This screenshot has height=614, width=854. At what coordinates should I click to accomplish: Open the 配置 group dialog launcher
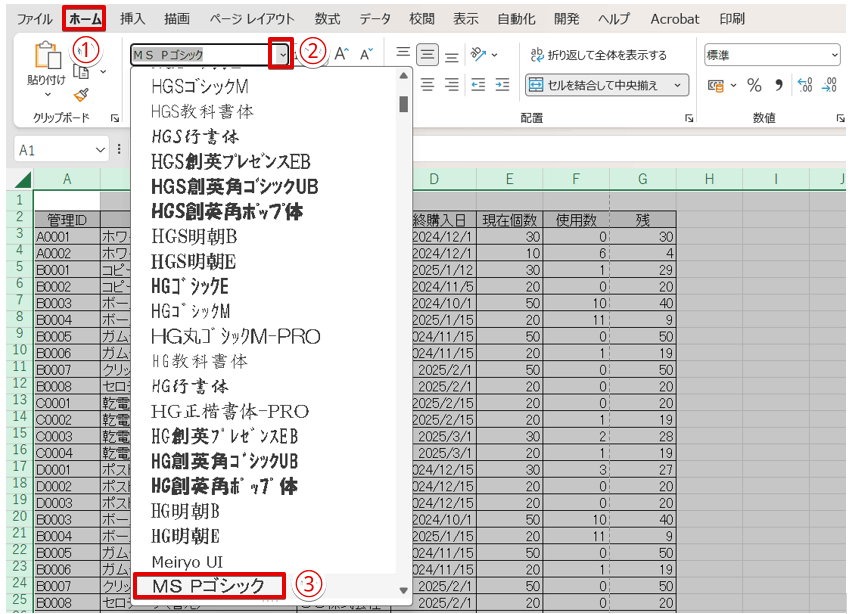click(688, 117)
